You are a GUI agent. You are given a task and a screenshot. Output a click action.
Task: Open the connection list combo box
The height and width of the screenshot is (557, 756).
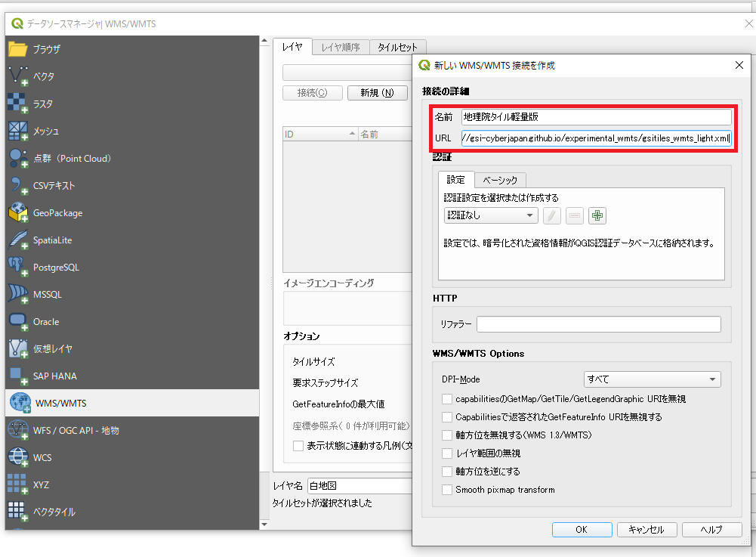click(x=347, y=73)
